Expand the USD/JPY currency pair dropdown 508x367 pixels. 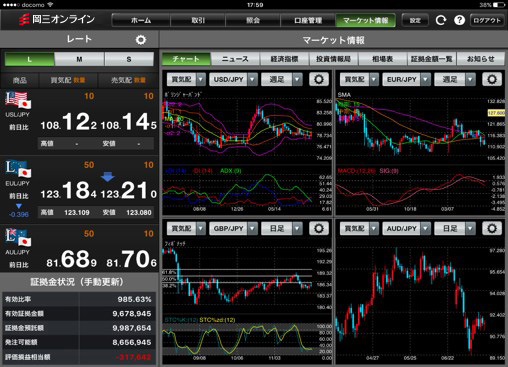[x=234, y=79]
